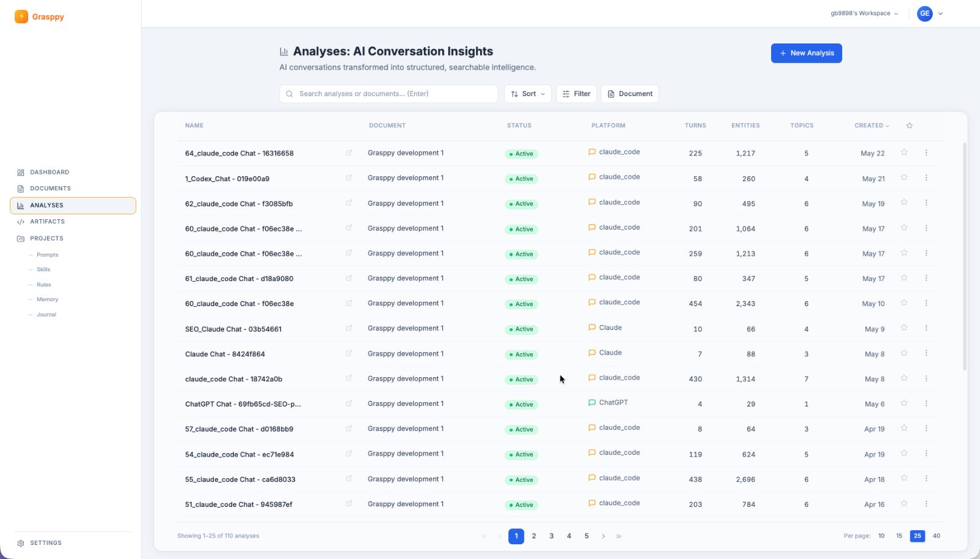Jump to last page arrow
980x559 pixels.
click(619, 536)
